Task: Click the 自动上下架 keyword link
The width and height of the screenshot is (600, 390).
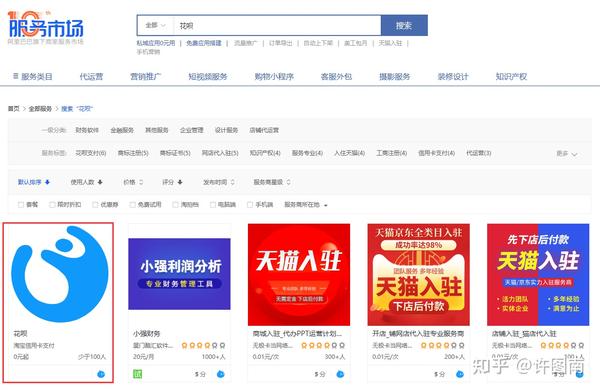Action: [x=318, y=43]
